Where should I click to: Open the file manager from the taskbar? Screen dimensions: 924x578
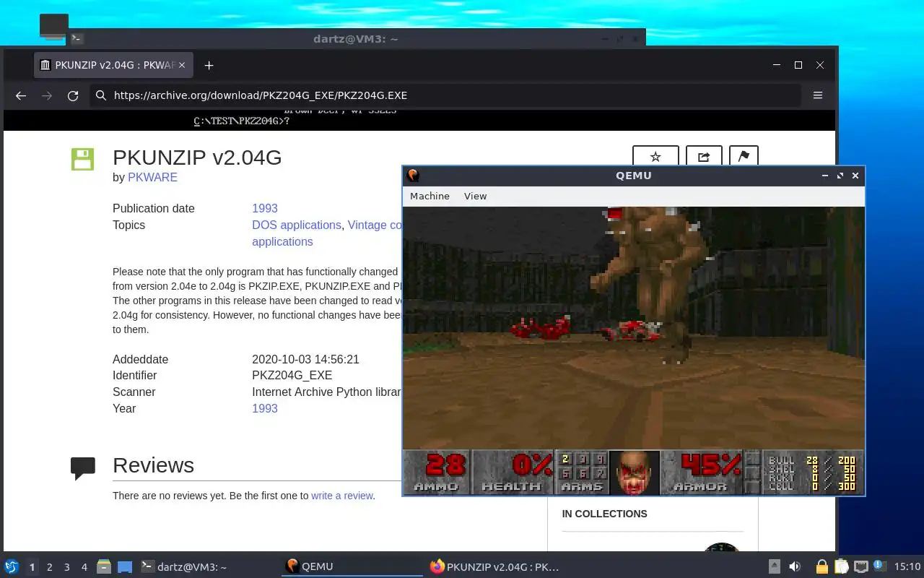pyautogui.click(x=104, y=566)
